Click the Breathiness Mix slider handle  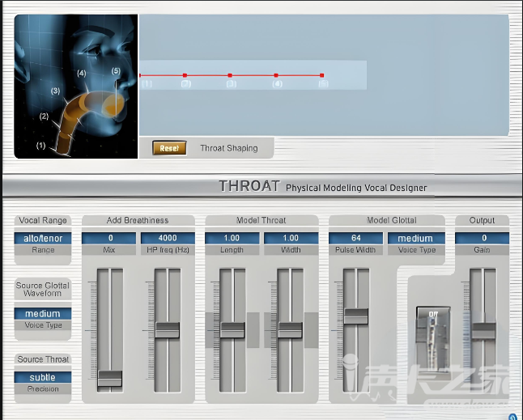click(x=110, y=379)
